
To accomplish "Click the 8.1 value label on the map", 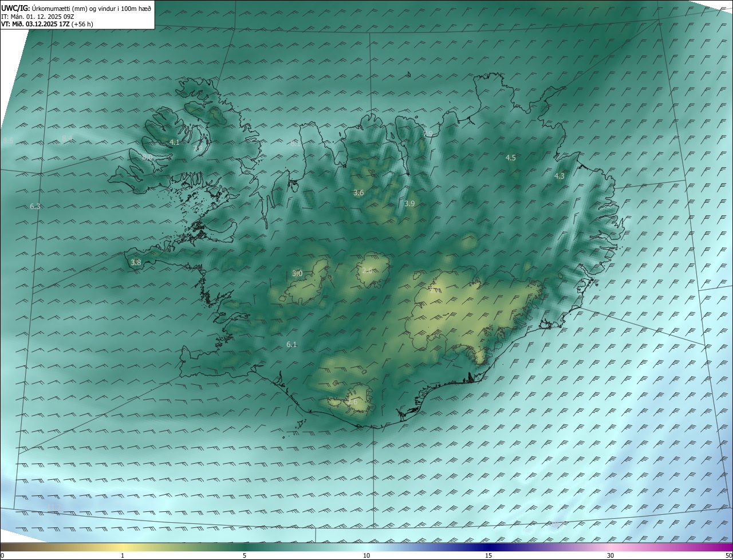I will point(294,144).
